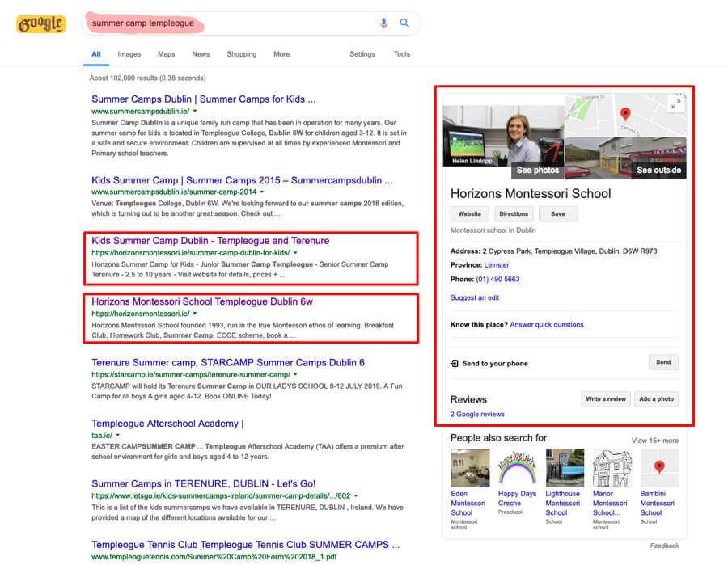Open Summer Camps Dublin | Summer Camps for Kids result
The height and width of the screenshot is (565, 728).
pos(203,99)
